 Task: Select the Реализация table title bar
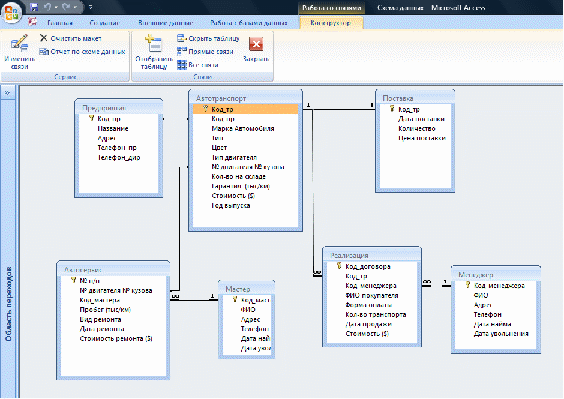coord(372,255)
